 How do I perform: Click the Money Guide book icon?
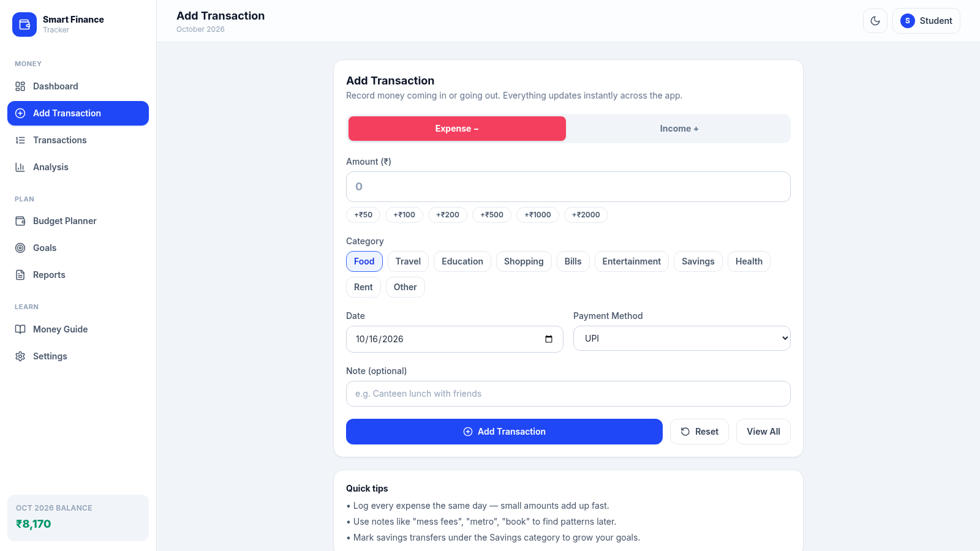(x=20, y=329)
